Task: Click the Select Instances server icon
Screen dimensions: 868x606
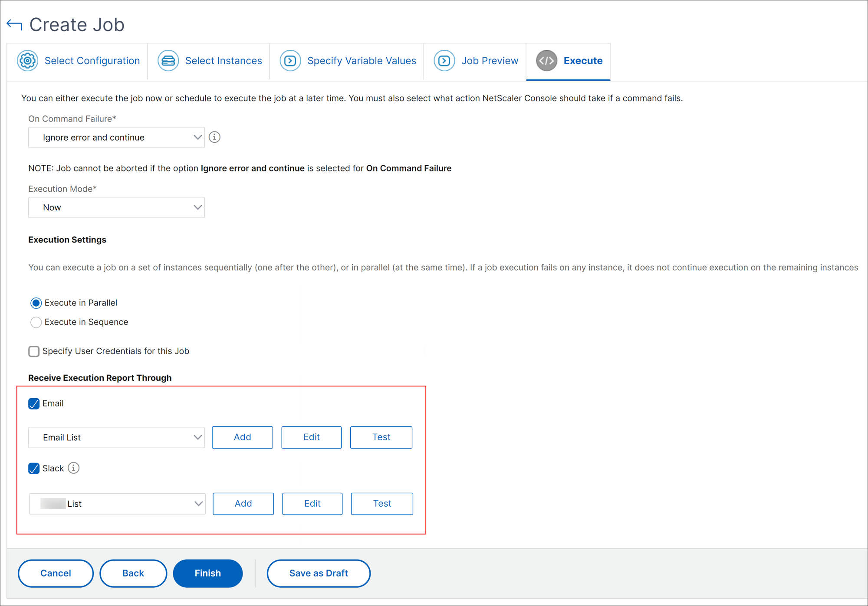Action: click(168, 61)
